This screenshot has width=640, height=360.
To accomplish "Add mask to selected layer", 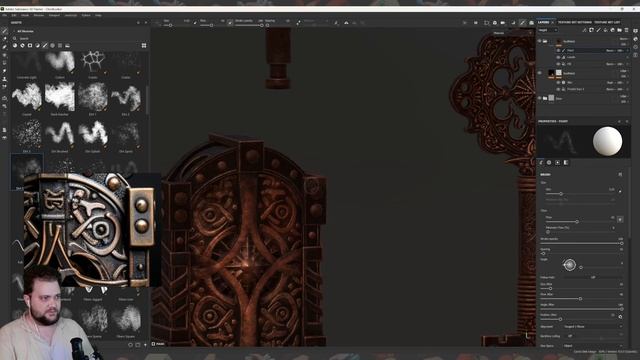I will point(591,30).
